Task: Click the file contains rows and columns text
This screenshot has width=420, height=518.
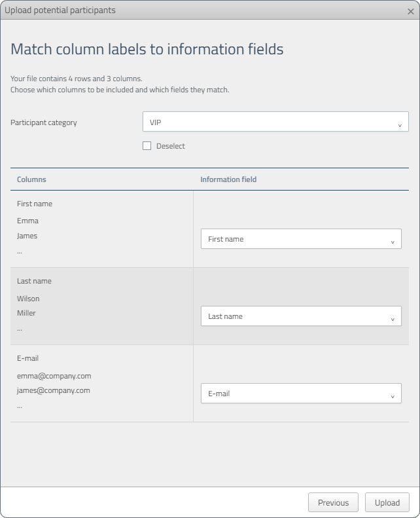Action: point(76,79)
